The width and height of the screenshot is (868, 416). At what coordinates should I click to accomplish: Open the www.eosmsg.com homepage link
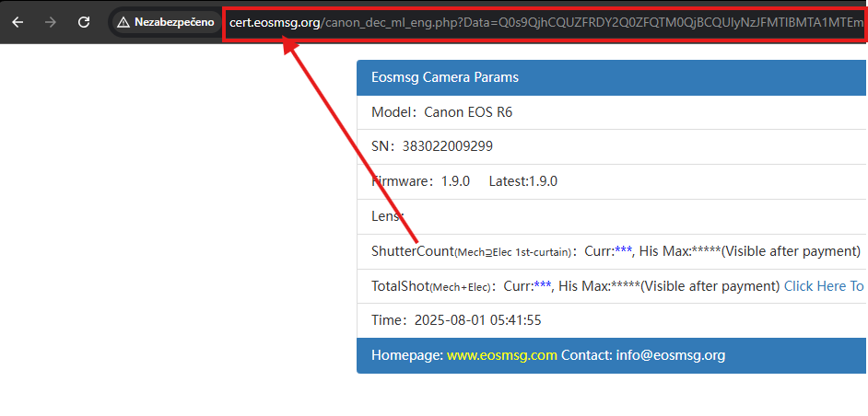[x=501, y=355]
